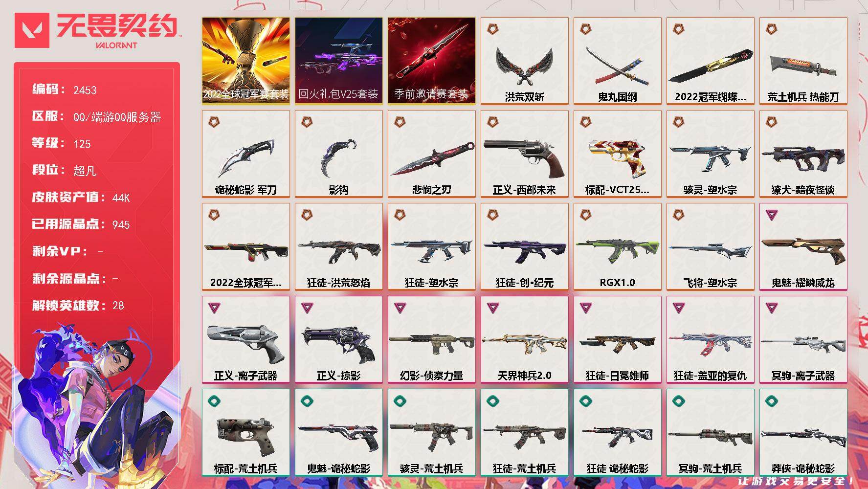Click the 鬼丸国纲 katana skin card
This screenshot has height=489, width=868.
617,61
